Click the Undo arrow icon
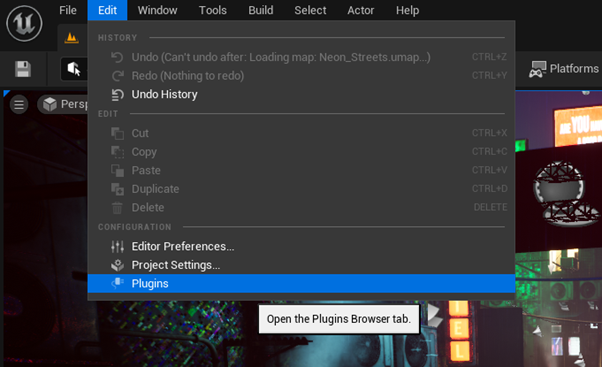 [117, 57]
